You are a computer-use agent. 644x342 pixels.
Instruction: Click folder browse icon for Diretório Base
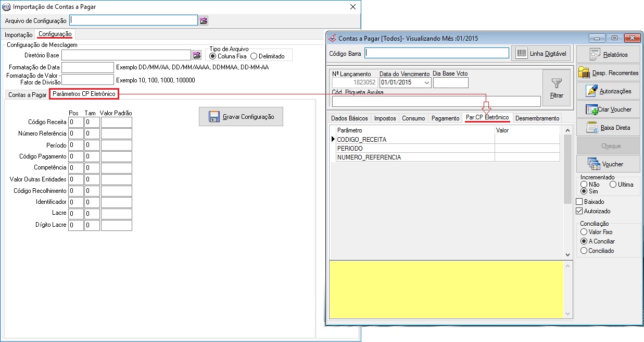pos(196,55)
